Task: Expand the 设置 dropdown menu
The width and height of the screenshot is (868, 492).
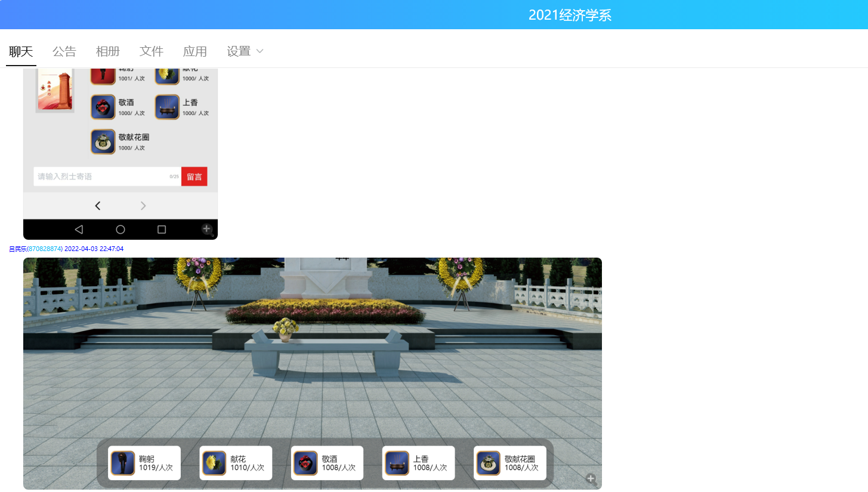Action: point(245,51)
